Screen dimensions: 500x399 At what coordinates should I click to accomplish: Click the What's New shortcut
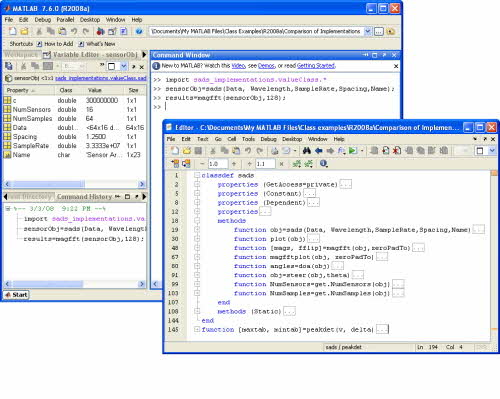[97, 44]
